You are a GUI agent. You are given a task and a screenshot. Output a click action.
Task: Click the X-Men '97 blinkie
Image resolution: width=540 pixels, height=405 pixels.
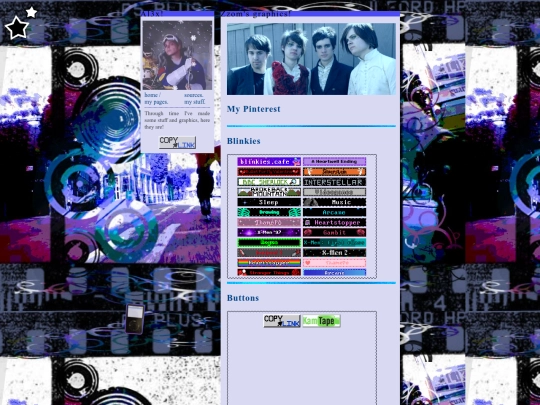(x=269, y=232)
